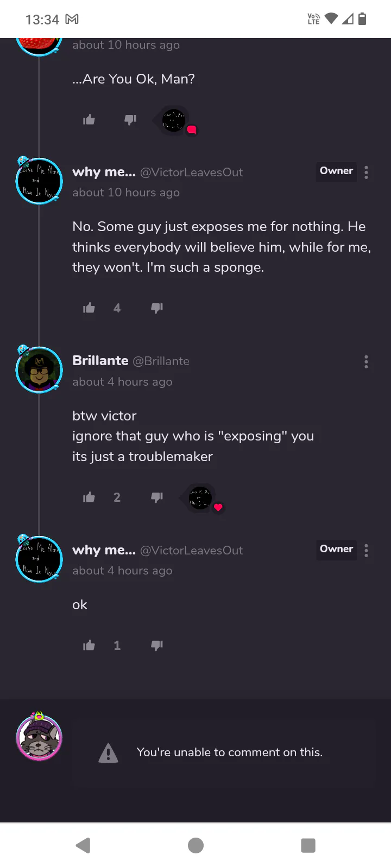Tap Android back navigation button
Screen dimensions: 391x868
tap(83, 845)
